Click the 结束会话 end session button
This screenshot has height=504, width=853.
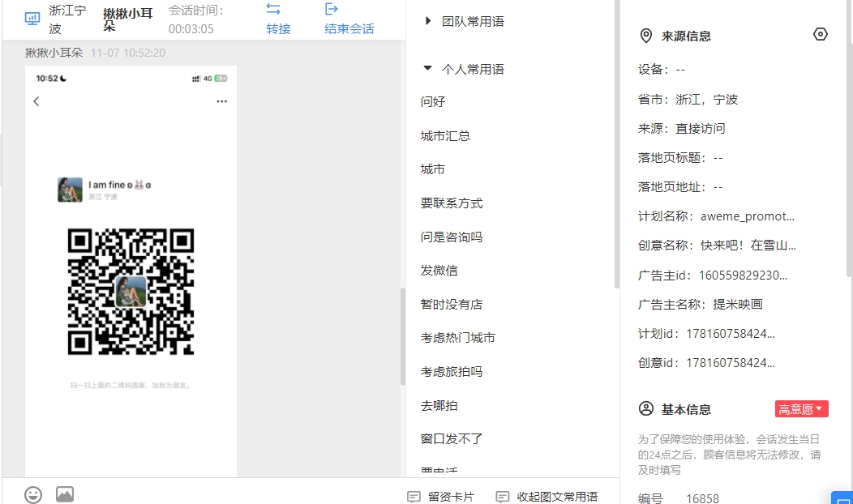tap(349, 19)
